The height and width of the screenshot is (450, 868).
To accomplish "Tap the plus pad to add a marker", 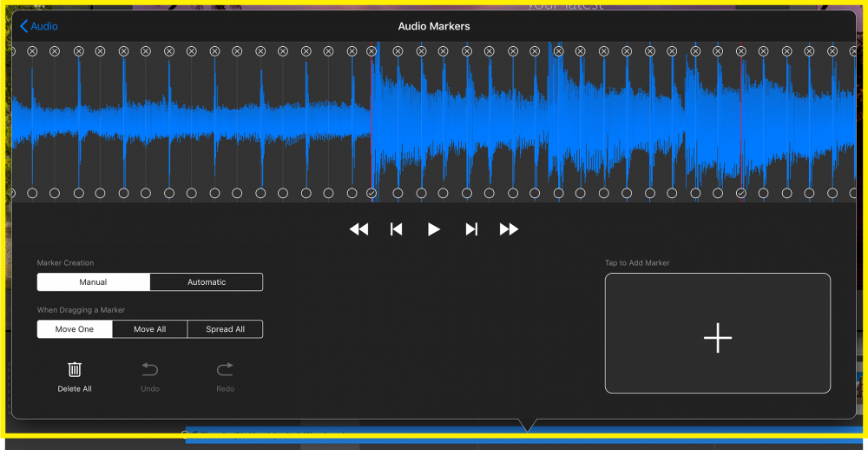I will tap(718, 333).
